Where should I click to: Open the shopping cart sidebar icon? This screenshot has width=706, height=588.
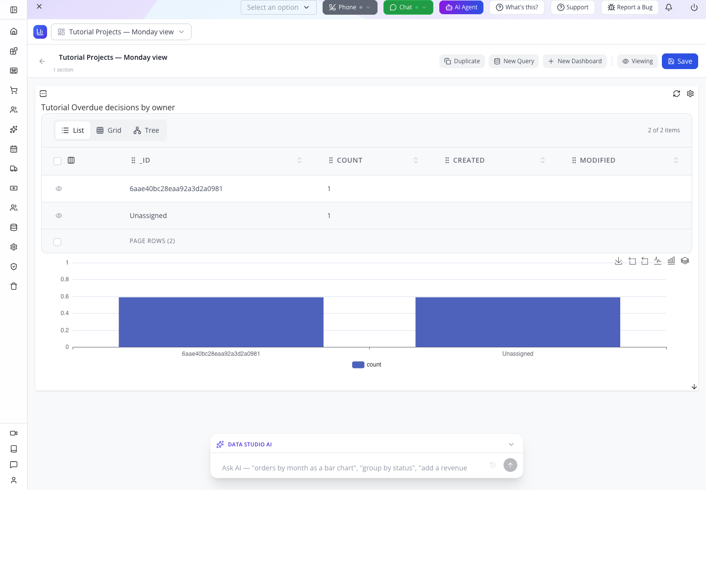pyautogui.click(x=14, y=90)
